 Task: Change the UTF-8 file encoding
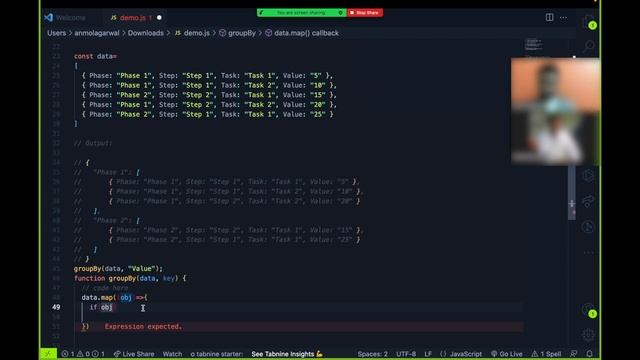pos(406,354)
